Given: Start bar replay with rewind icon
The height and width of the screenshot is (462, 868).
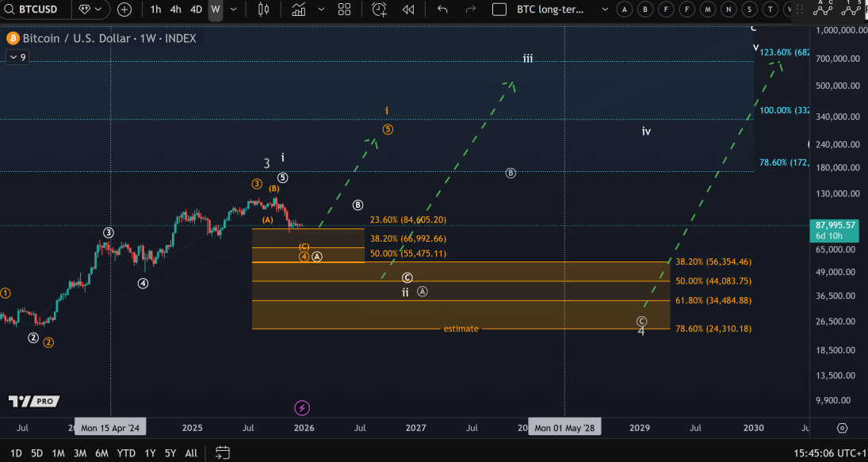Looking at the screenshot, I should tap(408, 10).
